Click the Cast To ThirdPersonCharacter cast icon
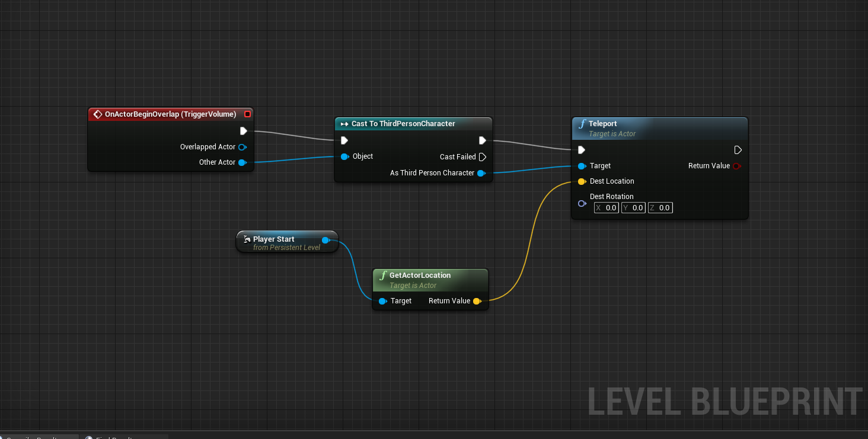The image size is (868, 439). tap(344, 124)
